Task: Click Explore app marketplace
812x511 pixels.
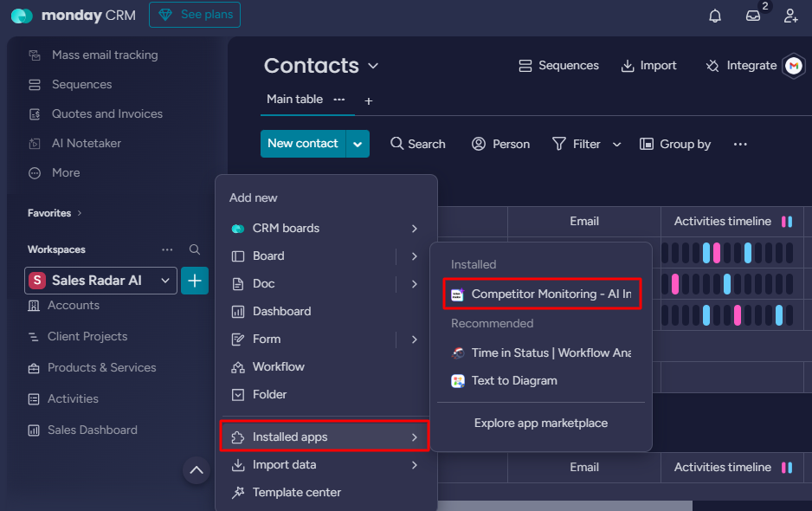Action: tap(541, 424)
